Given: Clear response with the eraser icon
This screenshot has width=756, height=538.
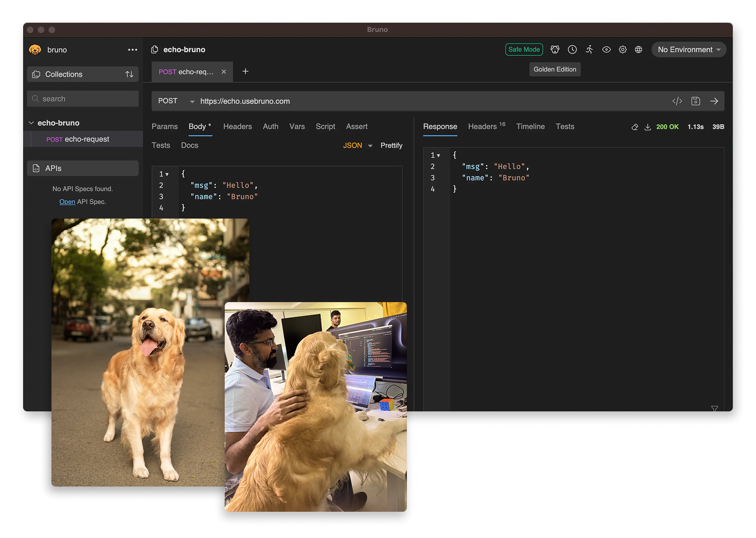Looking at the screenshot, I should [635, 127].
